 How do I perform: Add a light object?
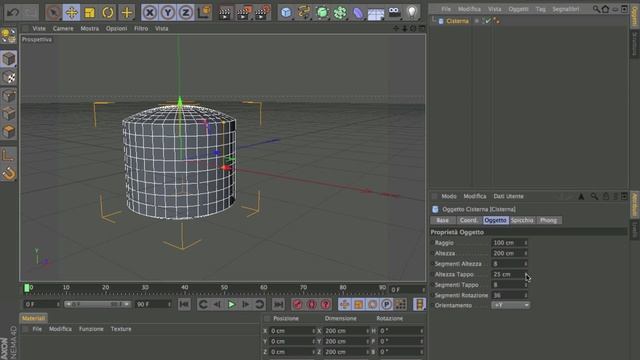coord(412,12)
